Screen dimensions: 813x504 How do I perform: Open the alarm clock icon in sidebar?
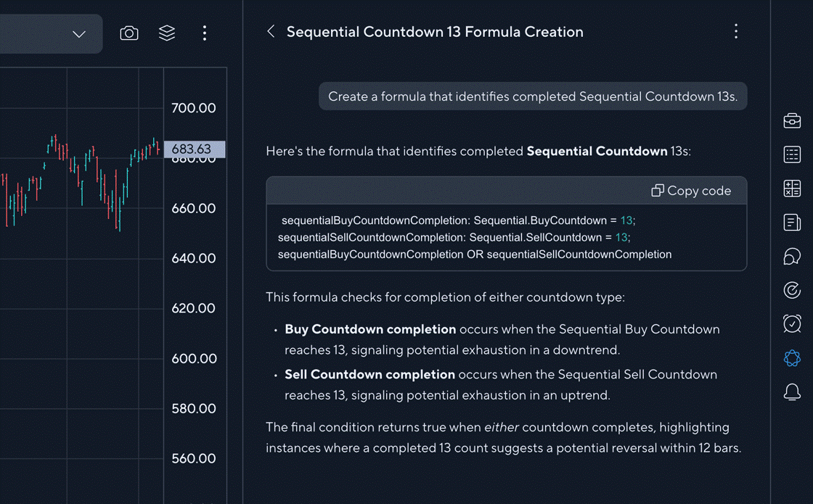pyautogui.click(x=792, y=323)
